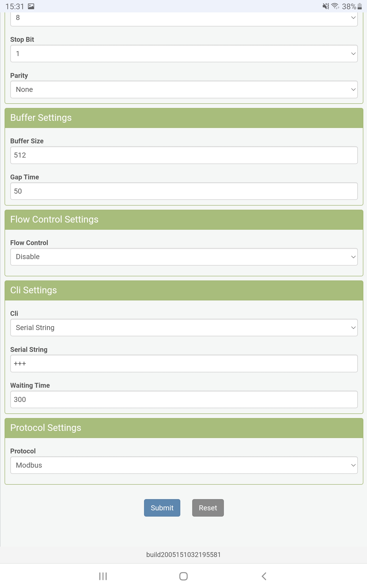Focus the Buffer Size input field
The image size is (367, 588).
pyautogui.click(x=184, y=155)
